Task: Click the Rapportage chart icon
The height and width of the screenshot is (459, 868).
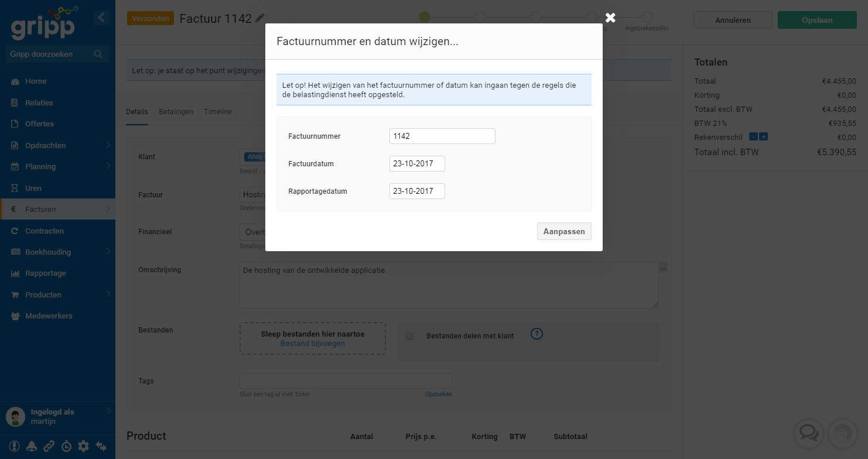Action: 15,273
